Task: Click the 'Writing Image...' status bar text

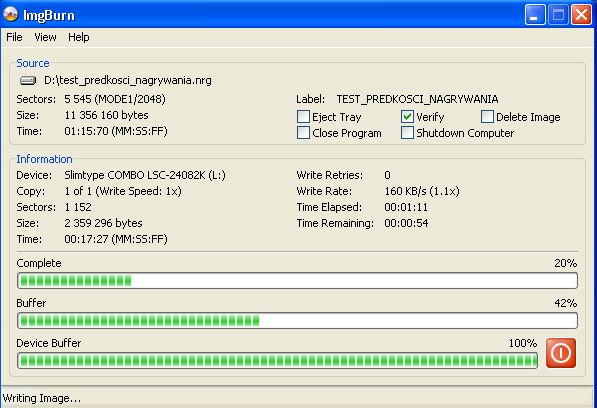Action: coord(42,398)
